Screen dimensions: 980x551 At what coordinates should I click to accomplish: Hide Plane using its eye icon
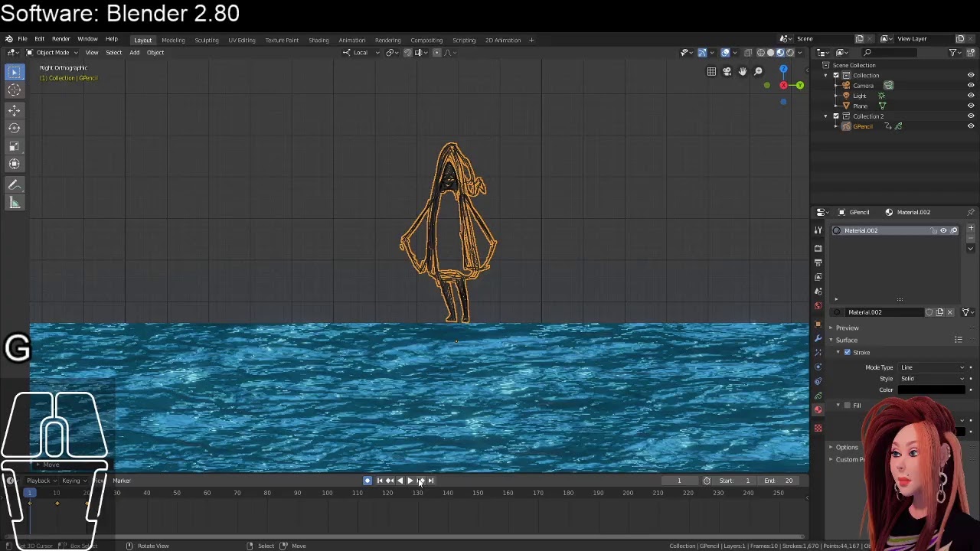[x=971, y=106]
